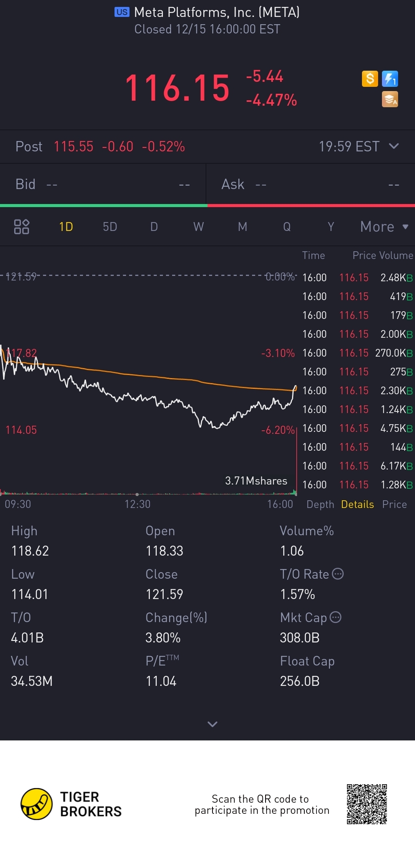The width and height of the screenshot is (415, 868).
Task: Tap the T/O Rate value 1.57%
Action: (298, 594)
